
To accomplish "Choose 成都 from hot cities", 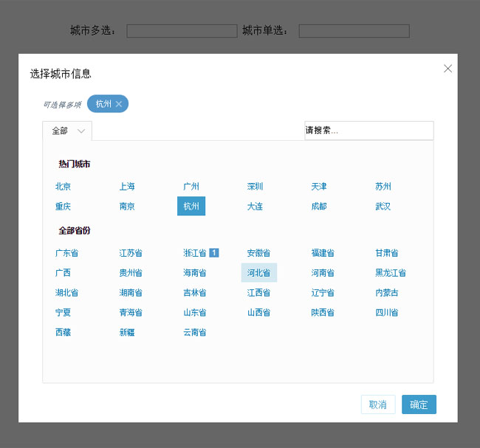I will [x=319, y=207].
